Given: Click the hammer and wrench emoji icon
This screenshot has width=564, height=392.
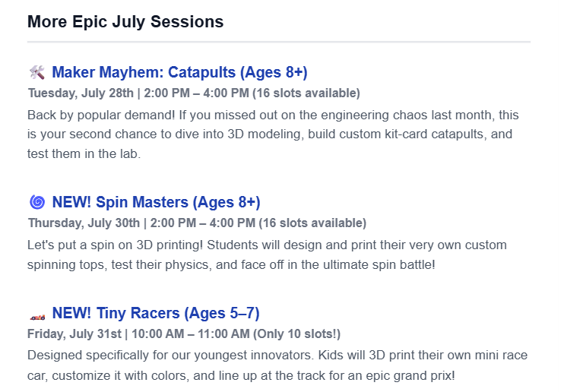Looking at the screenshot, I should (37, 72).
